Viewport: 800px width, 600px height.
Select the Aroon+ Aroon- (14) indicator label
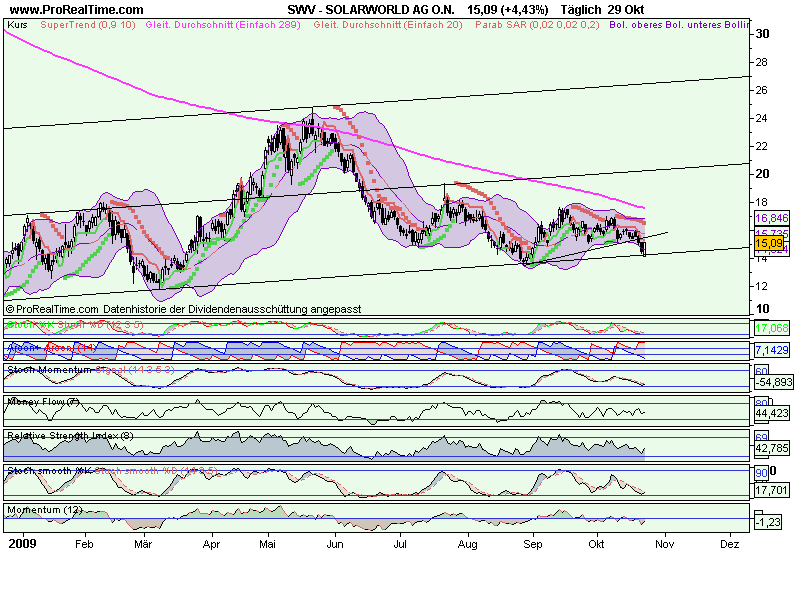pos(52,348)
